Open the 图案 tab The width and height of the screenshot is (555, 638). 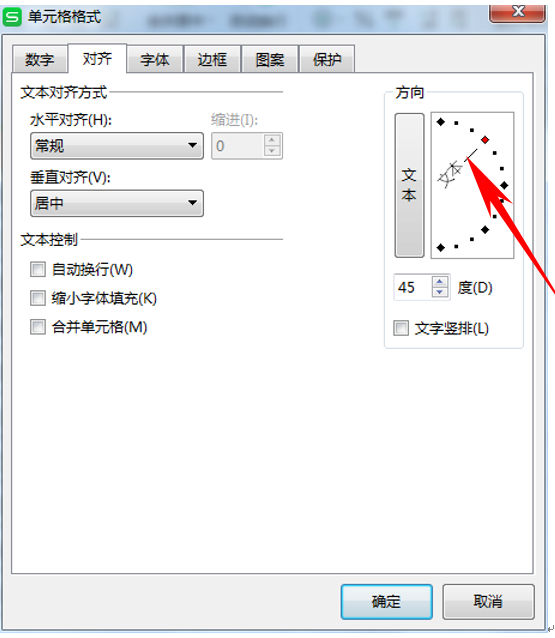(270, 60)
